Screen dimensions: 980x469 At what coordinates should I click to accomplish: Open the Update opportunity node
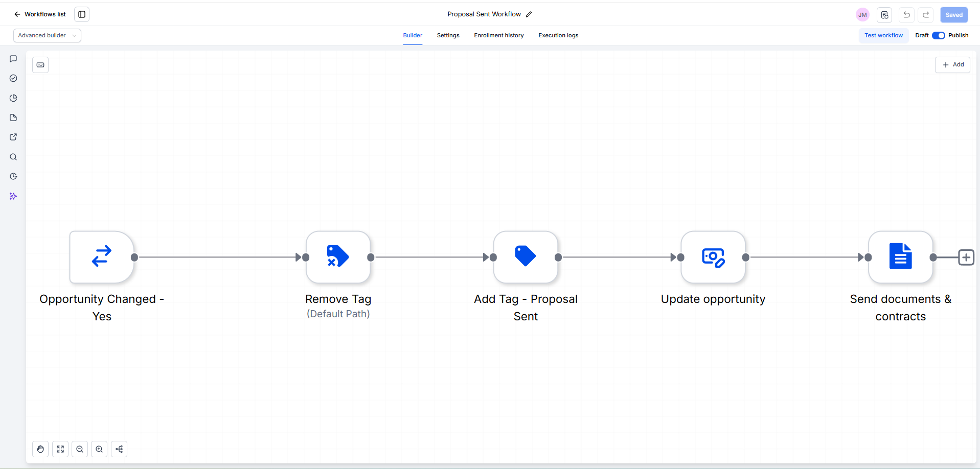713,257
